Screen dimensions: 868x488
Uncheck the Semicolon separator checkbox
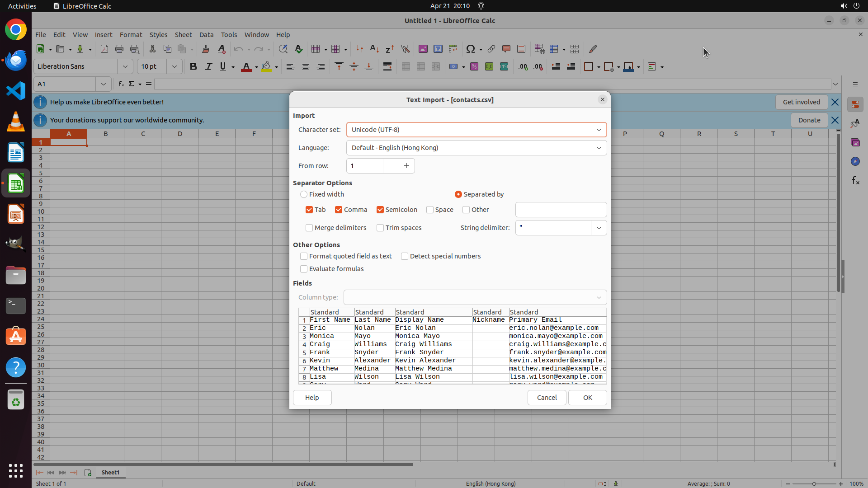point(380,210)
